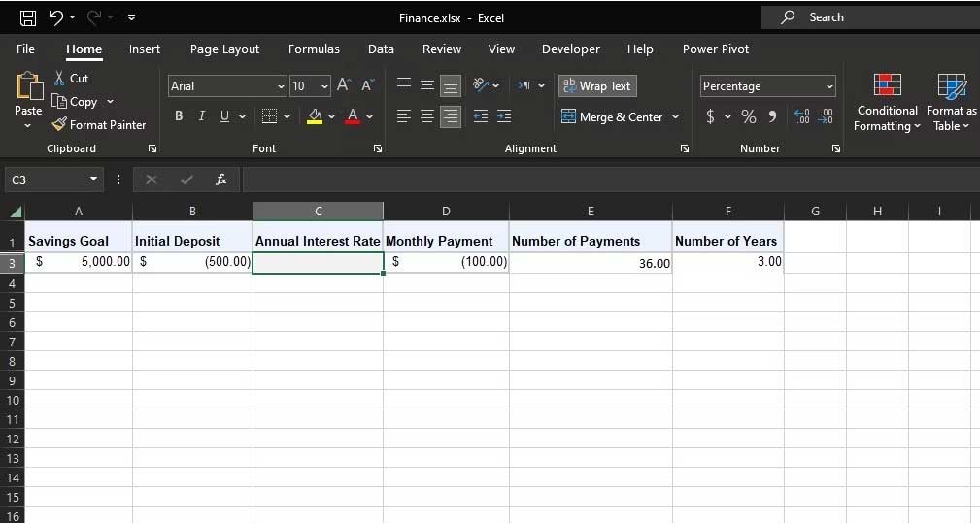Click the Undo arrow icon
Image resolution: width=980 pixels, height=524 pixels.
point(56,17)
